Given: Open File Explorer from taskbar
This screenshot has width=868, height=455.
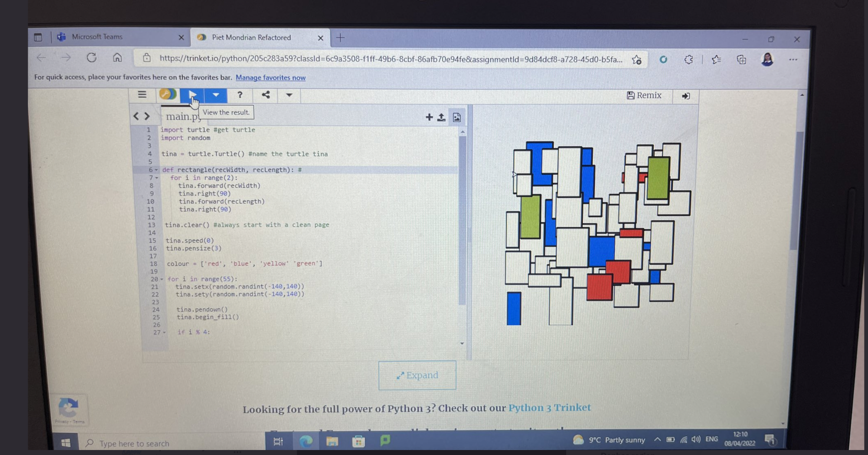Looking at the screenshot, I should click(x=332, y=441).
